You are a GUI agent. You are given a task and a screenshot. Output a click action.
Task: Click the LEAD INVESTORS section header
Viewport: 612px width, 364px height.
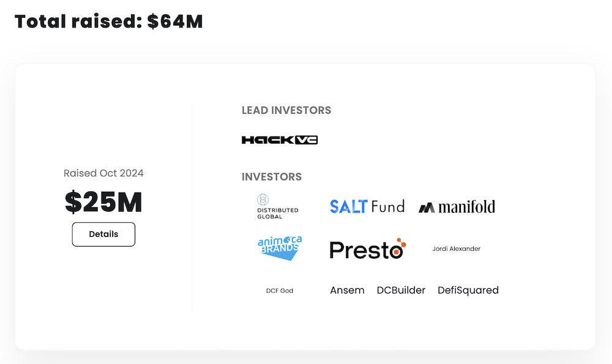[286, 110]
